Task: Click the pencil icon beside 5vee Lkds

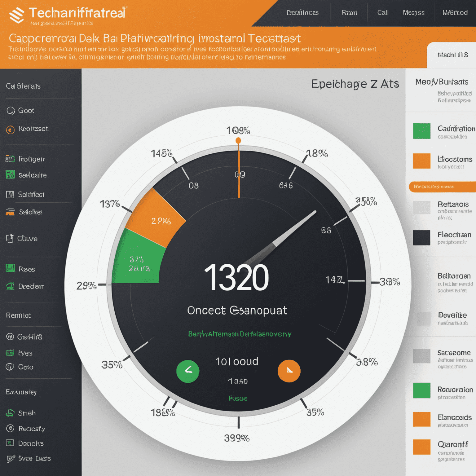Action: [11, 458]
